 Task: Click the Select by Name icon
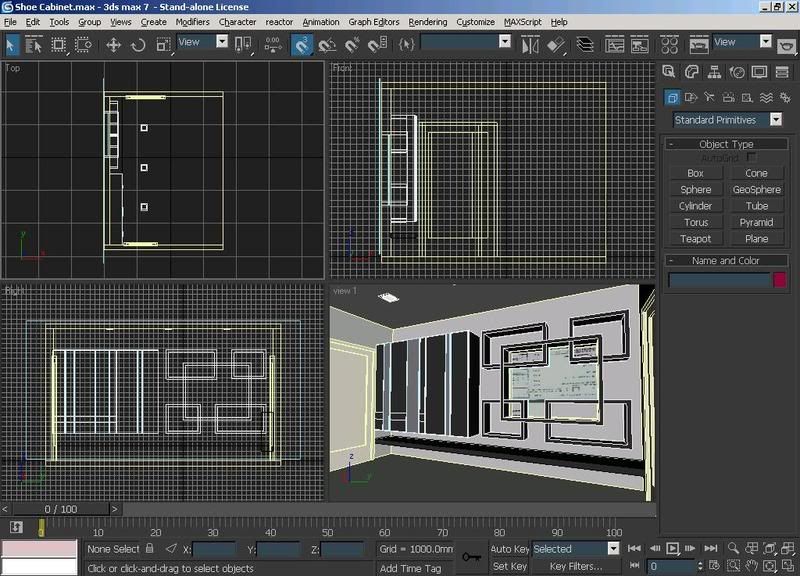click(x=35, y=45)
